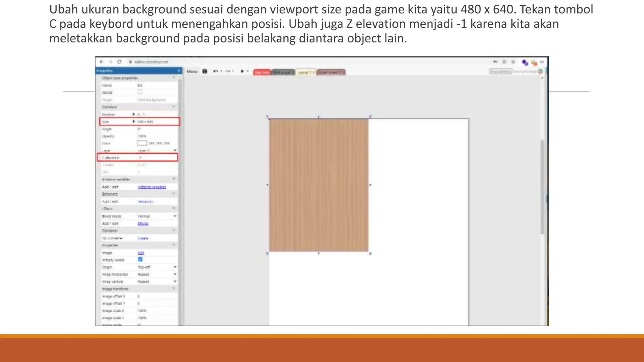Open the Effects link
Viewport: 644px width, 362px height.
click(x=143, y=223)
